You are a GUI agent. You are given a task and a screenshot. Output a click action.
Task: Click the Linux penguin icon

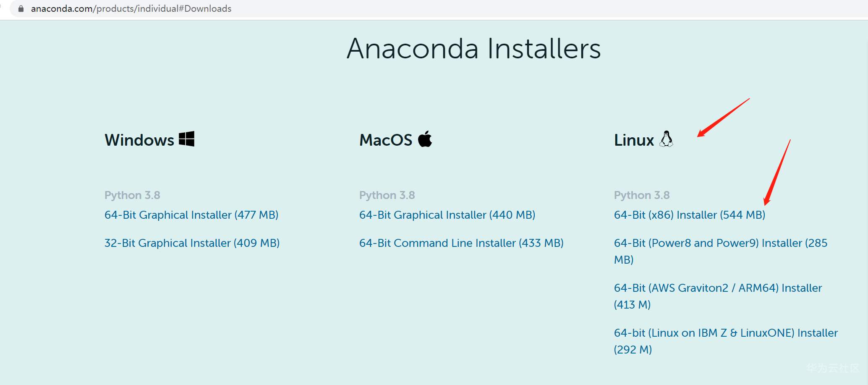point(666,139)
